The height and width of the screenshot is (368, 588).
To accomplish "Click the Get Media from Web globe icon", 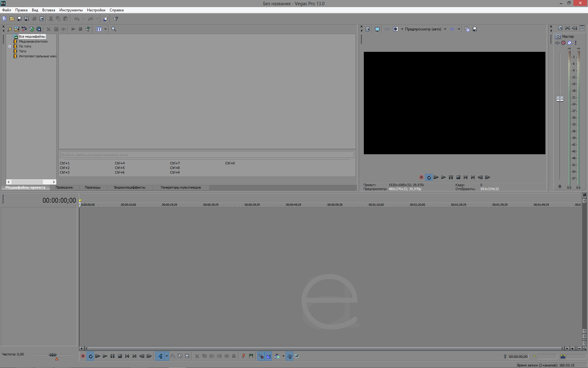I will [x=39, y=29].
